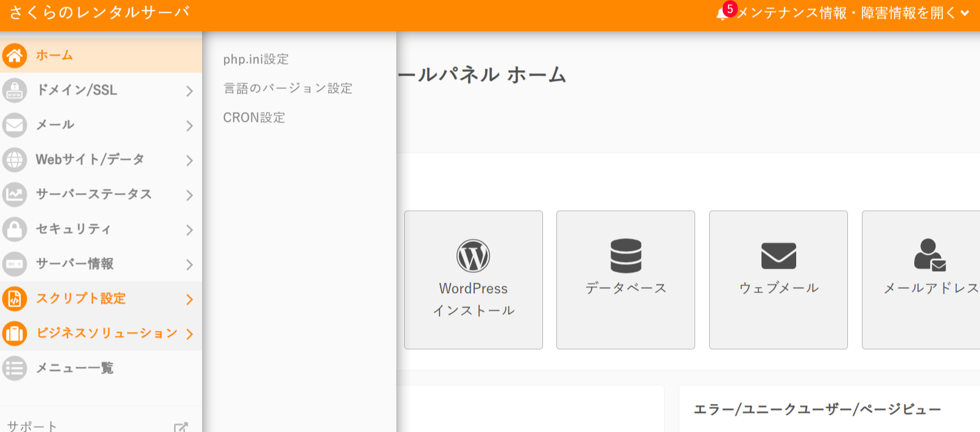Click the サーバーステータス chart icon
This screenshot has height=432, width=980.
click(15, 194)
